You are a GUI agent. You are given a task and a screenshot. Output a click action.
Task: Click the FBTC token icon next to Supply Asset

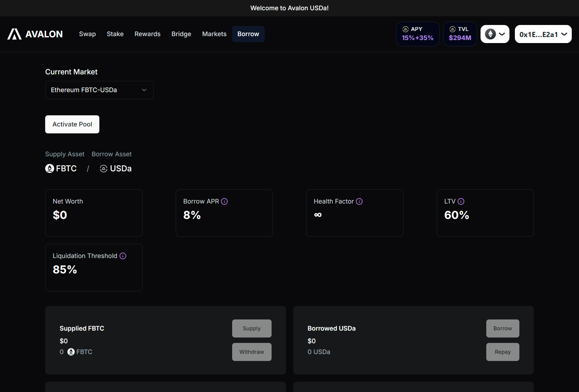click(x=49, y=169)
